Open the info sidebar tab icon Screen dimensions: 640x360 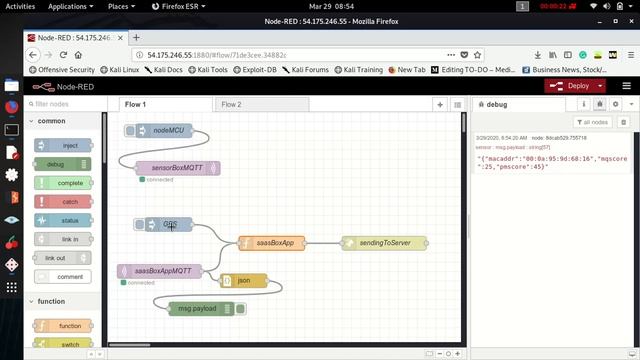pos(584,104)
